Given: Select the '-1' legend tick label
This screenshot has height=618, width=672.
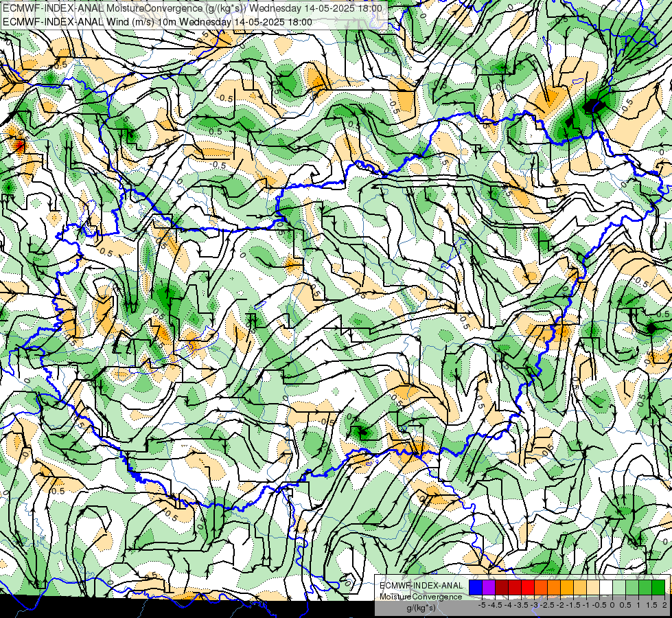Looking at the screenshot, I should pyautogui.click(x=586, y=605).
